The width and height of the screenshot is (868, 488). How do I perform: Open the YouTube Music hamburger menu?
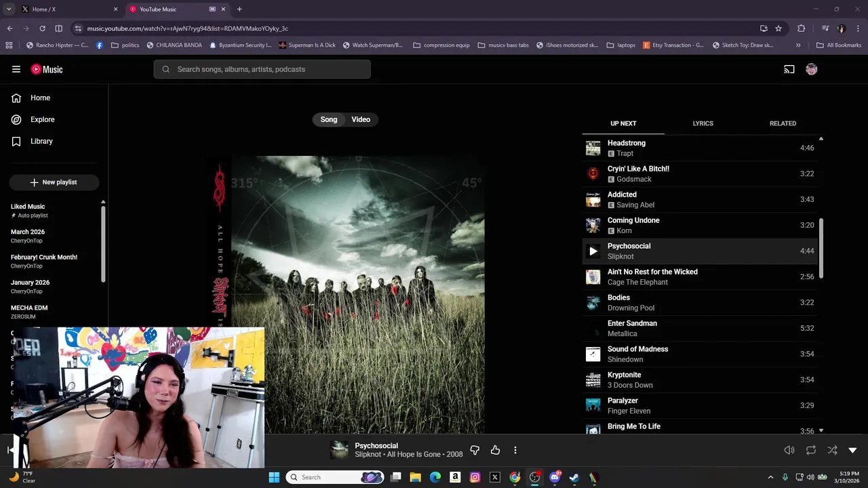[x=16, y=69]
